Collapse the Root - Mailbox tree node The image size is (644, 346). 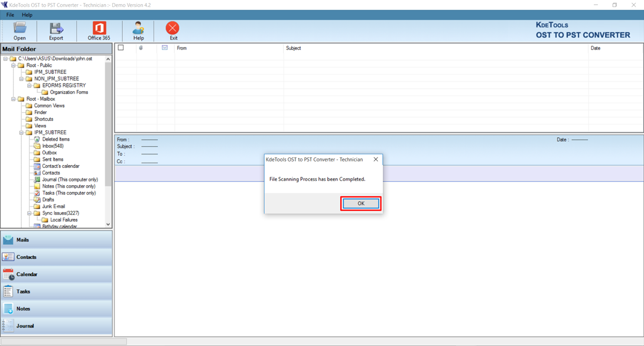[x=14, y=99]
